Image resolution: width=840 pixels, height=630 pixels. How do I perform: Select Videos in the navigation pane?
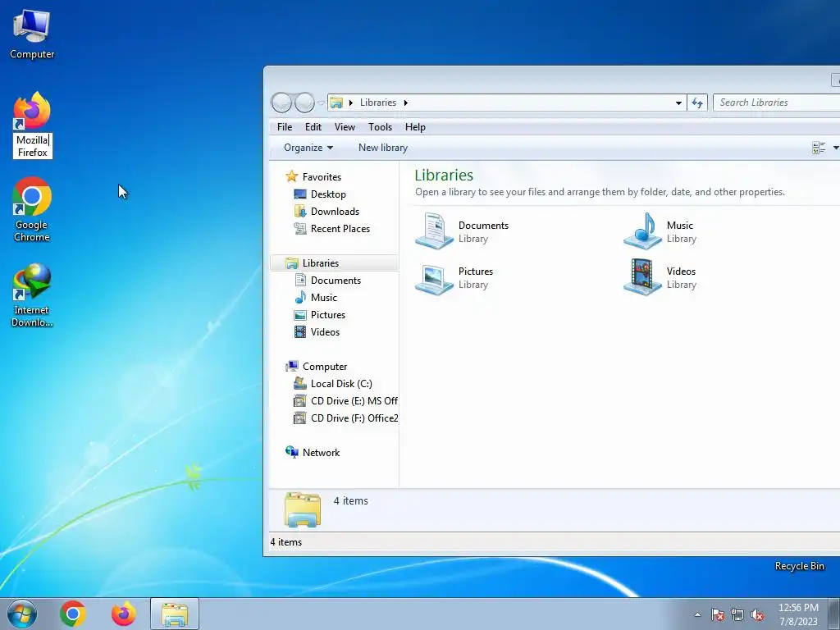click(x=325, y=331)
